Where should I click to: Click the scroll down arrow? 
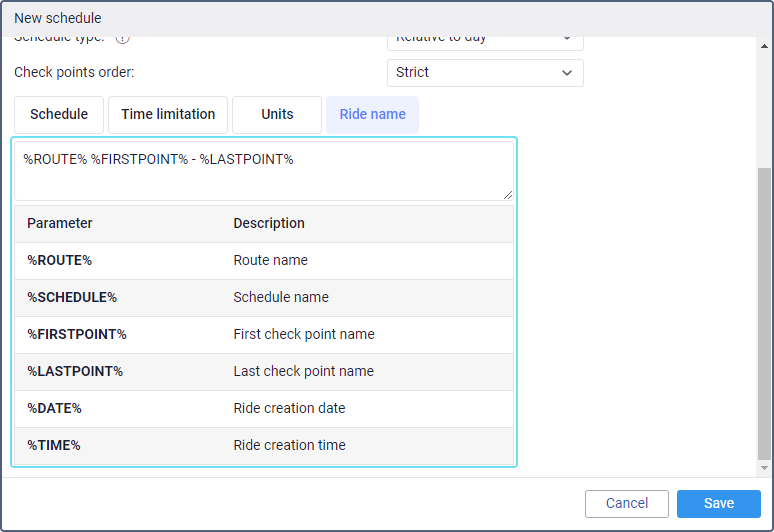(x=765, y=468)
